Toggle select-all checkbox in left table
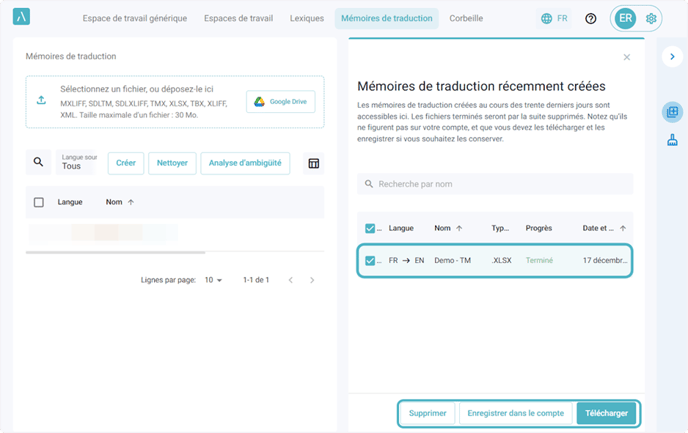The width and height of the screenshot is (688, 433). [39, 202]
